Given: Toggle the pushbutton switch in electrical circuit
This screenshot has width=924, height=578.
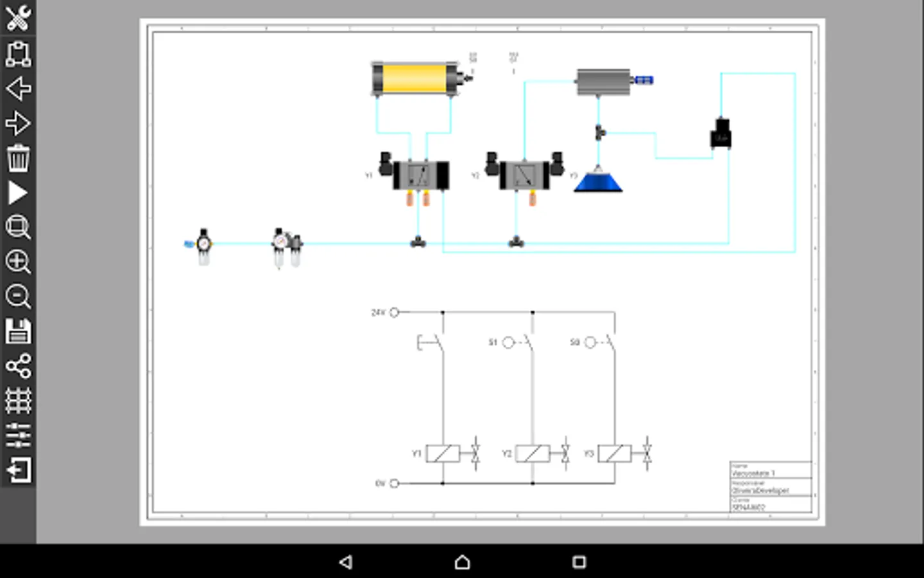Looking at the screenshot, I should (x=431, y=342).
